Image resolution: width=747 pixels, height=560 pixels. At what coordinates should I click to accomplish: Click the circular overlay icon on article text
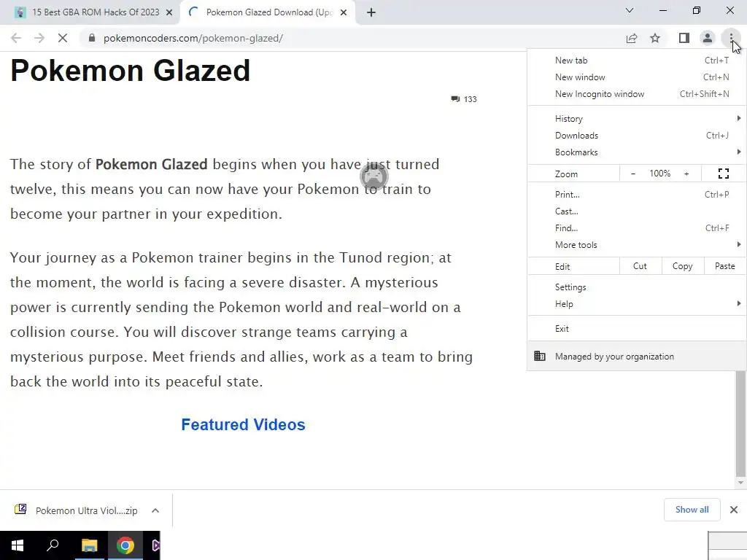(374, 176)
